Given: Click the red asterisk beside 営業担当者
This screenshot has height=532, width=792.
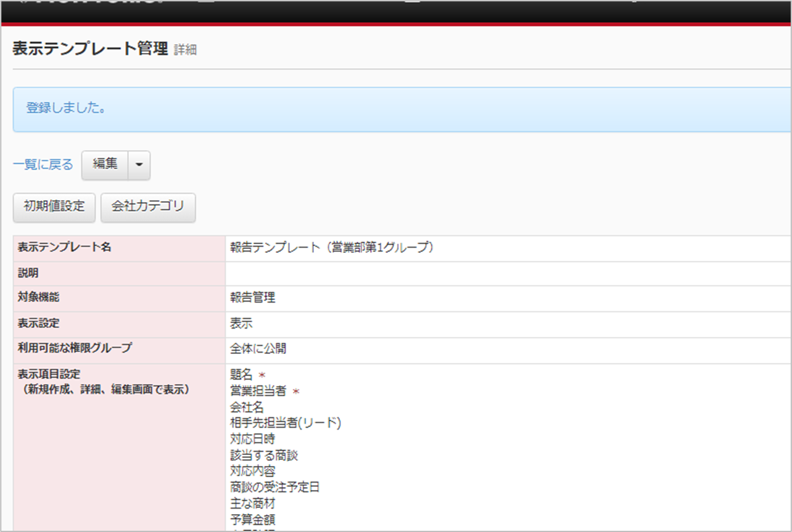Looking at the screenshot, I should click(x=295, y=391).
